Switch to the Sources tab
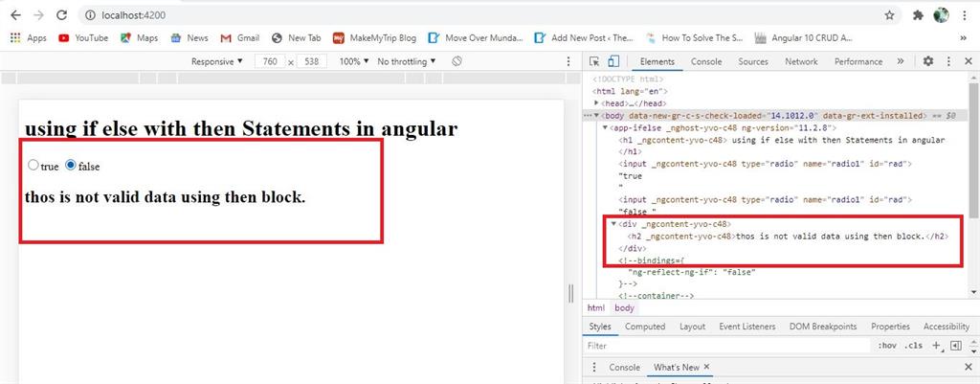The width and height of the screenshot is (980, 384). coord(753,61)
